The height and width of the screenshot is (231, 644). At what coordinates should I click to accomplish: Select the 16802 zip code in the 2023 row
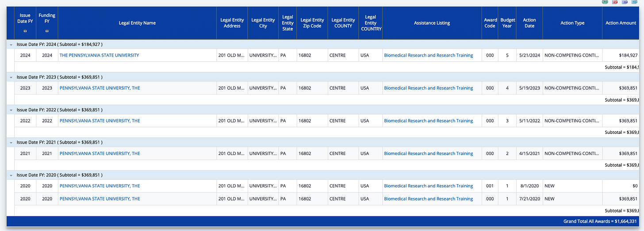pos(312,88)
